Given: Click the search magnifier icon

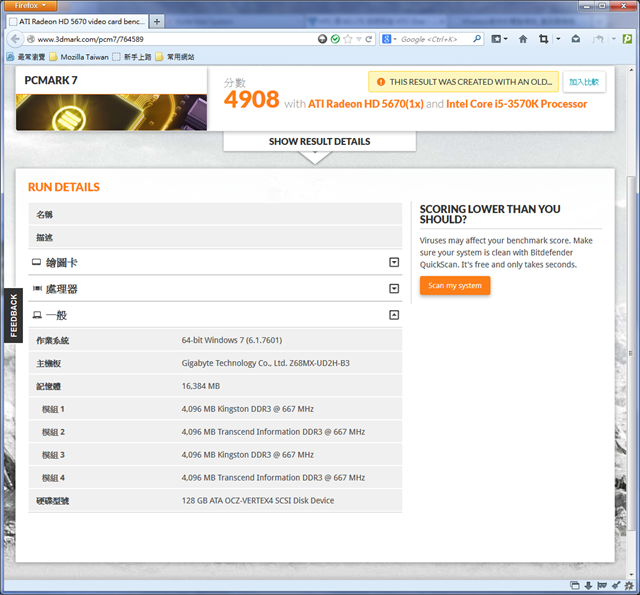Looking at the screenshot, I should [x=477, y=39].
